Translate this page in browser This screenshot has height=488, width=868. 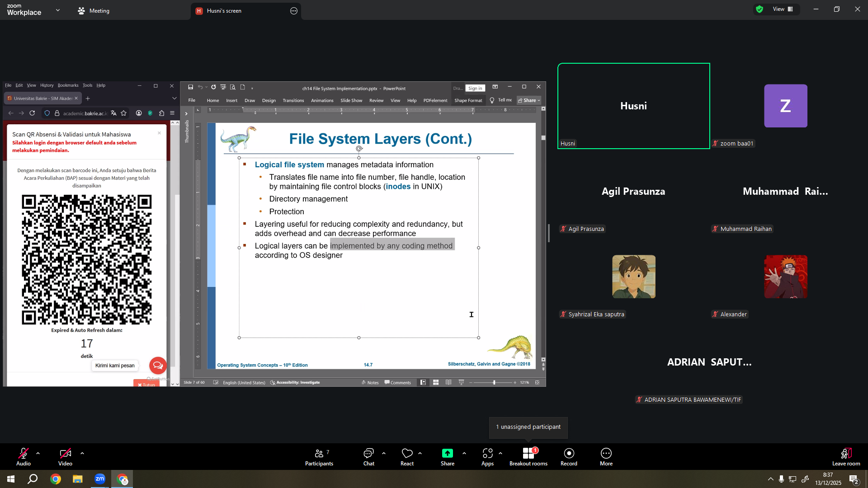tap(113, 113)
